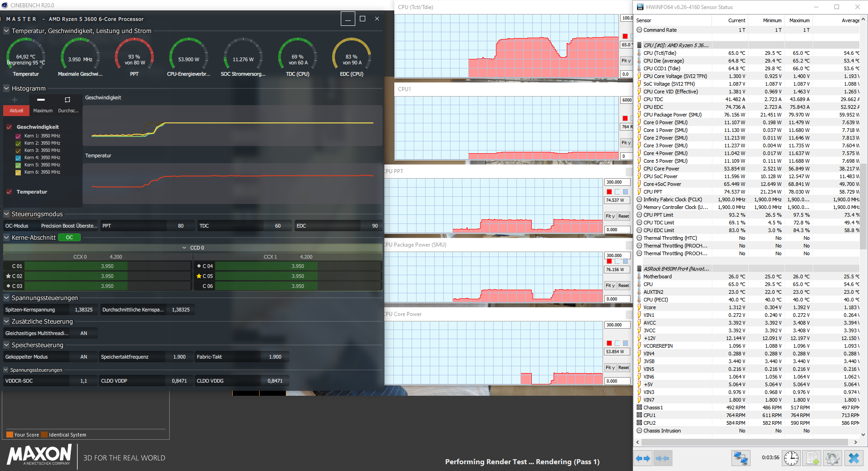Toggle the Geschwindigkeit group checkbox

tap(9, 127)
